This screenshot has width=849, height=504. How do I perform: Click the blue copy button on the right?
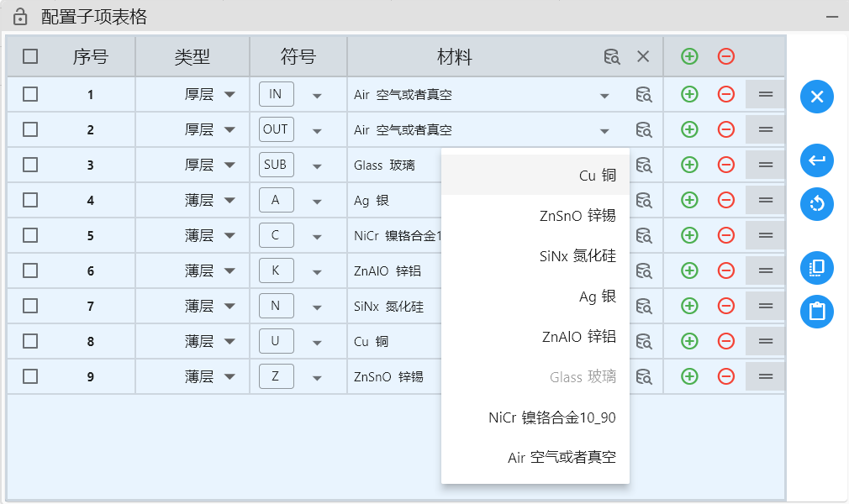[816, 269]
